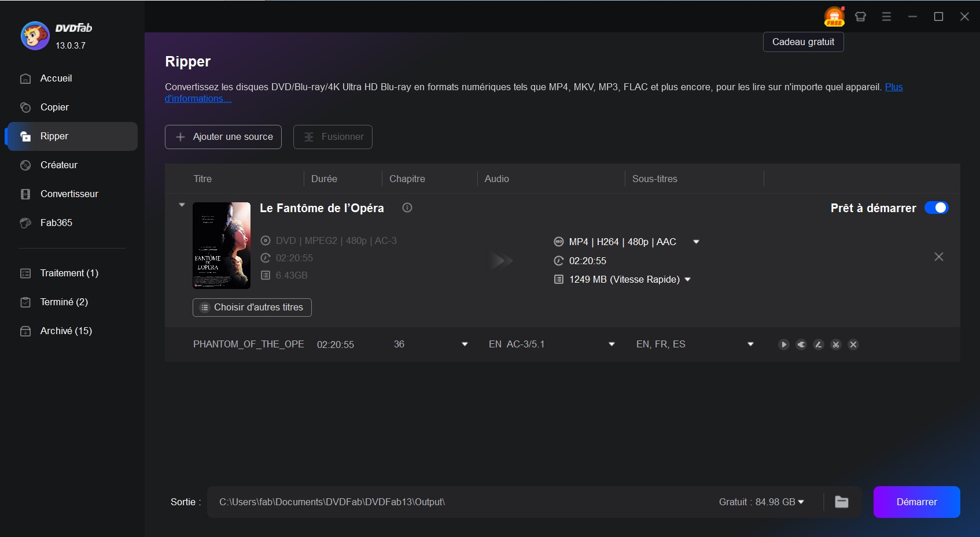Click Ajouter une source button
The width and height of the screenshot is (980, 537).
(x=223, y=137)
